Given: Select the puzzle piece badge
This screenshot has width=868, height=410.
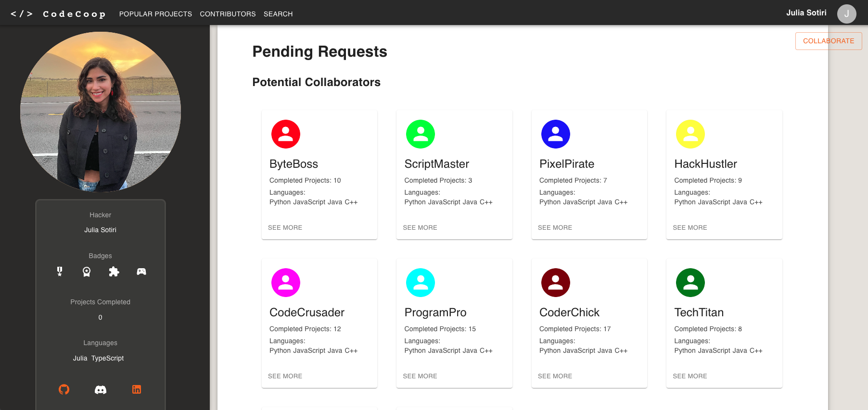Looking at the screenshot, I should click(114, 271).
